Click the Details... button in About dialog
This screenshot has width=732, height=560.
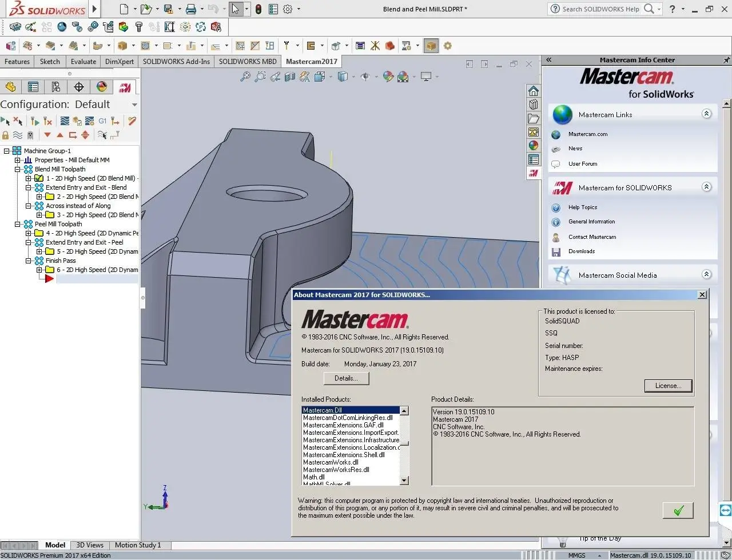click(x=347, y=378)
